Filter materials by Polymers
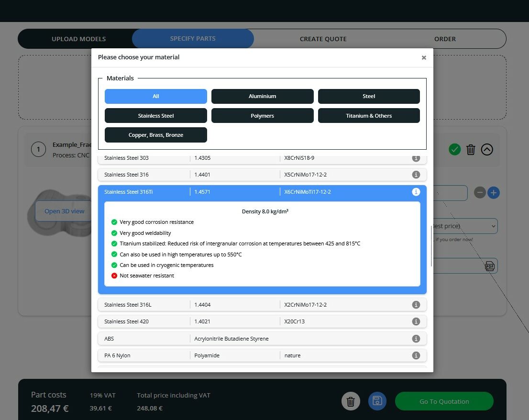 coord(262,116)
